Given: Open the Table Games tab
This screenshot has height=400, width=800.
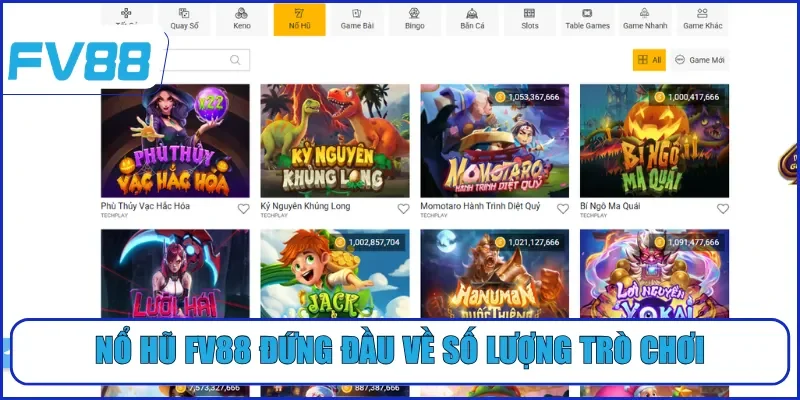Looking at the screenshot, I should pyautogui.click(x=587, y=20).
